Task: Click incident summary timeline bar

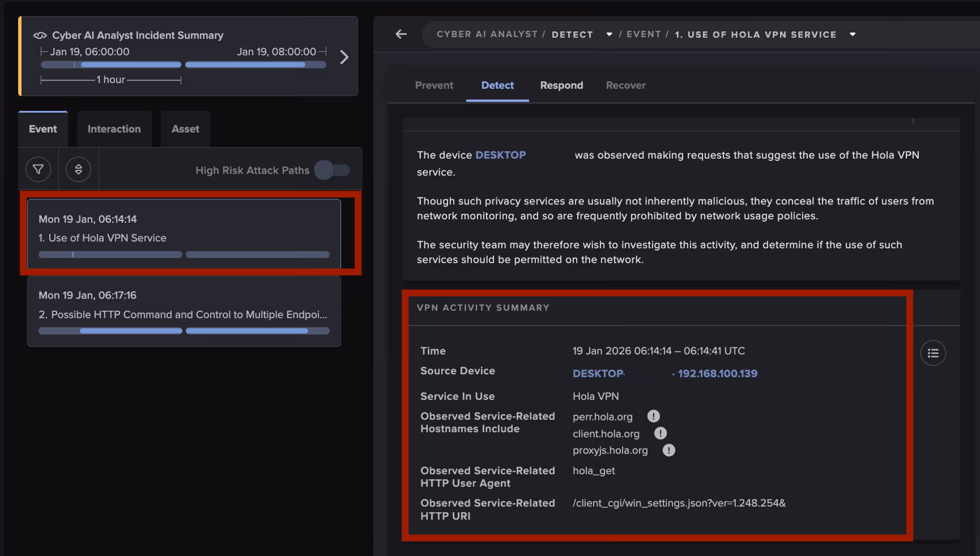Action: [x=183, y=65]
